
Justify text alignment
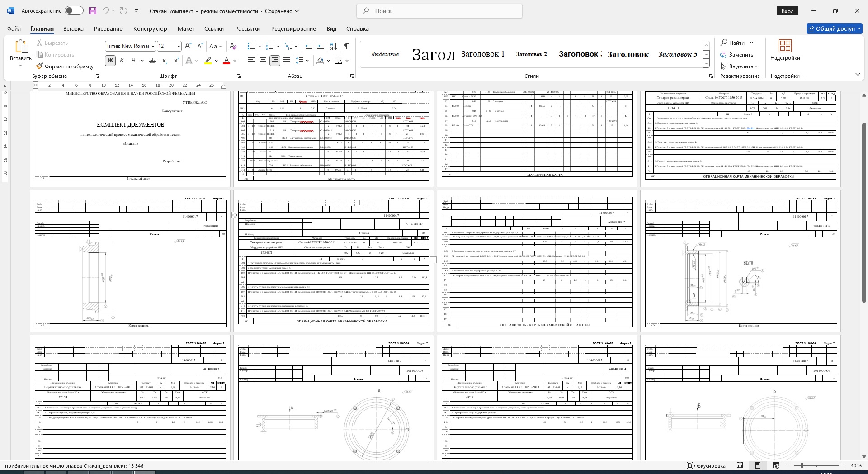pos(287,60)
